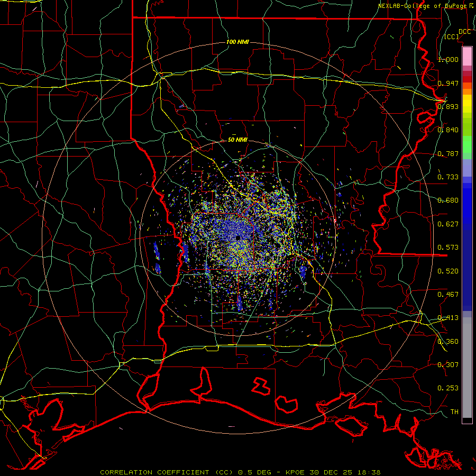Click the TH threshold label on the legend

(454, 411)
